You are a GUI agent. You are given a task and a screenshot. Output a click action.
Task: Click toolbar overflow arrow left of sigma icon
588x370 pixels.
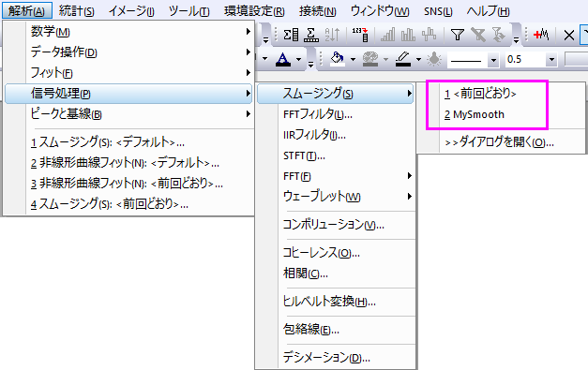coord(266,39)
